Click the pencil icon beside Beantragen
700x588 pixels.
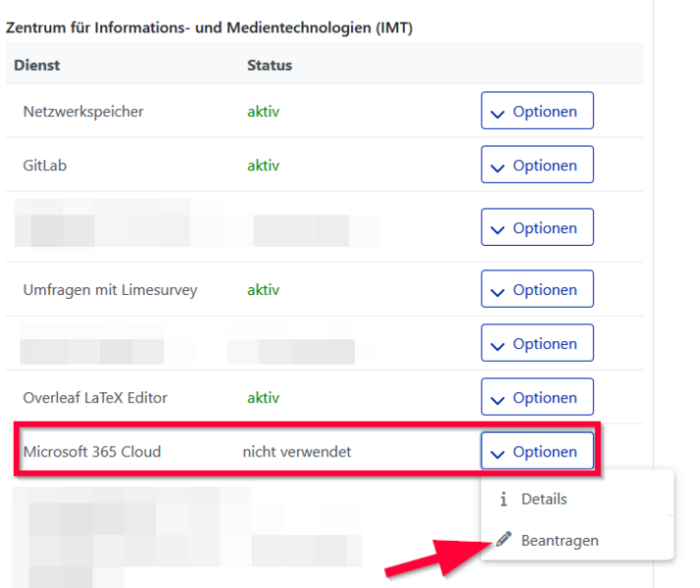504,540
